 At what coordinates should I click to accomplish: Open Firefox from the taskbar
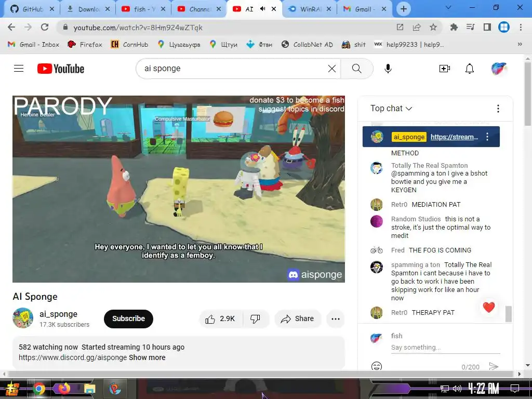click(x=64, y=388)
